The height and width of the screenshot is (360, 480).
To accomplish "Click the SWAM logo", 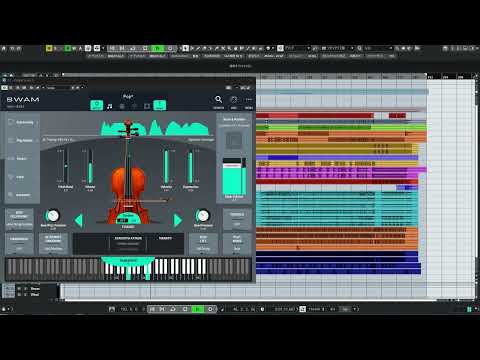I will [x=23, y=99].
